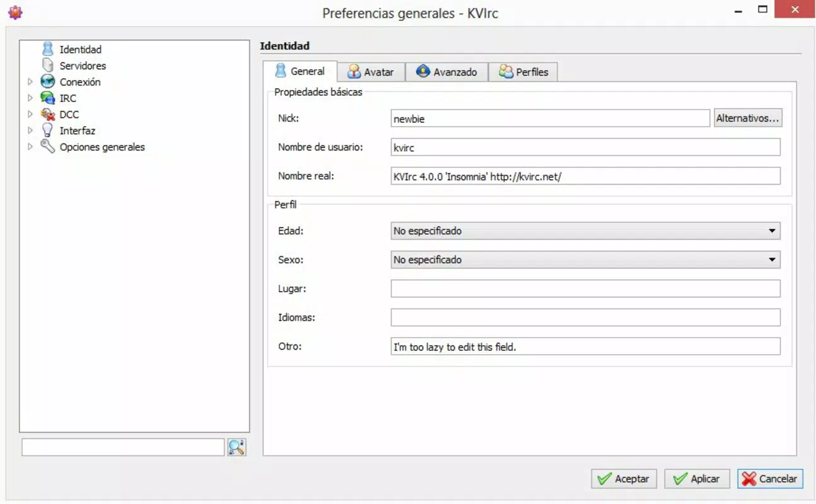
Task: Click the Sexo: label
Action: [x=291, y=260]
